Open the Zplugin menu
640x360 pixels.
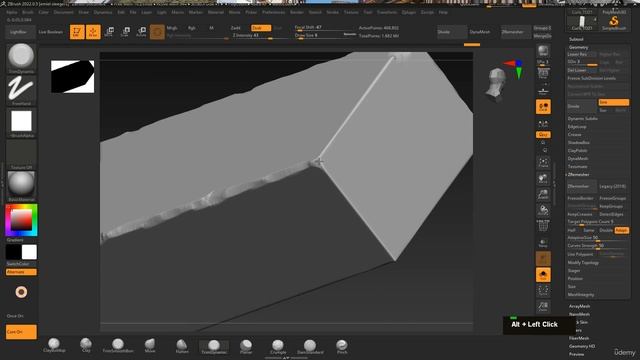point(409,12)
